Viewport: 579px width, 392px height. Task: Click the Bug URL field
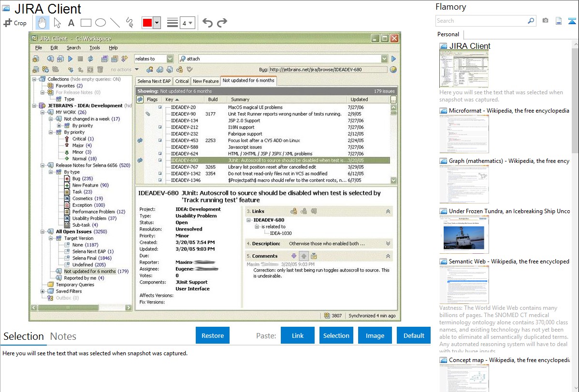point(328,70)
